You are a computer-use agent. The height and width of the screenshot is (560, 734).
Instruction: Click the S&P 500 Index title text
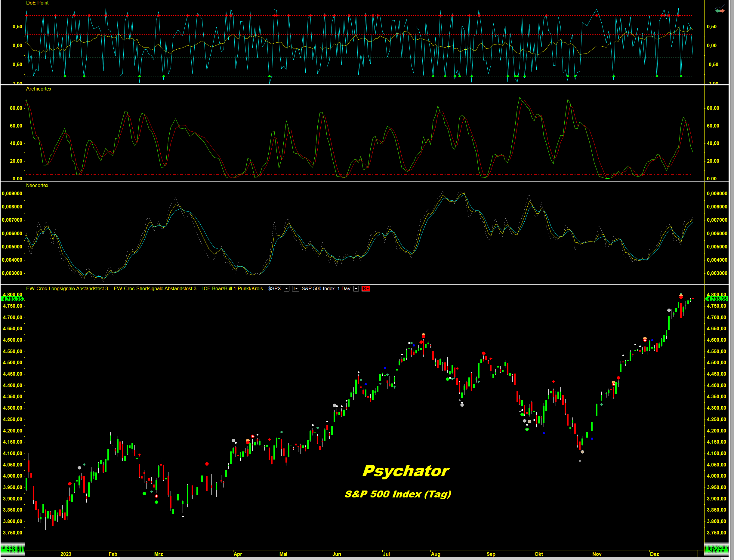(318, 289)
